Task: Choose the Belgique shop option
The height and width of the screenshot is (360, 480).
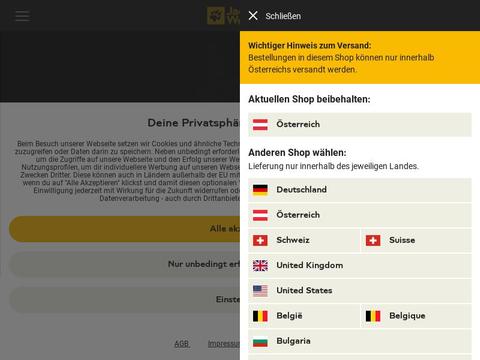Action: pos(416,316)
